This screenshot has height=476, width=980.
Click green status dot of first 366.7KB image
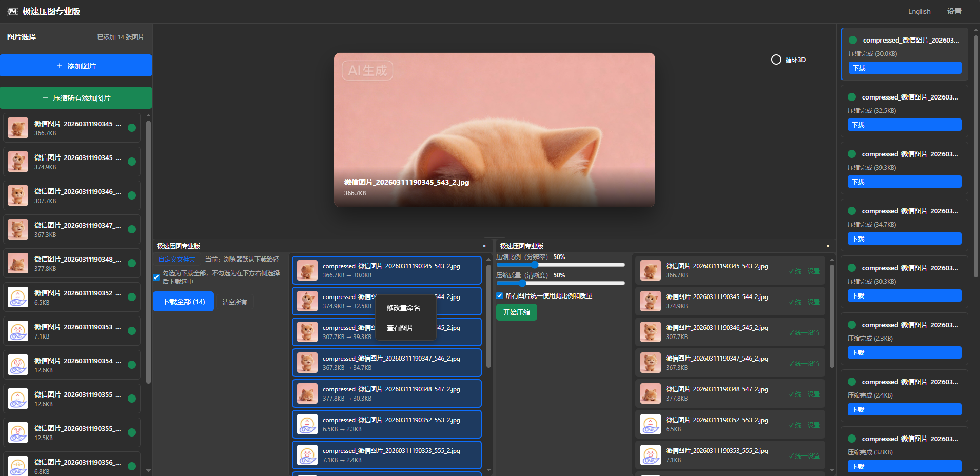click(132, 128)
